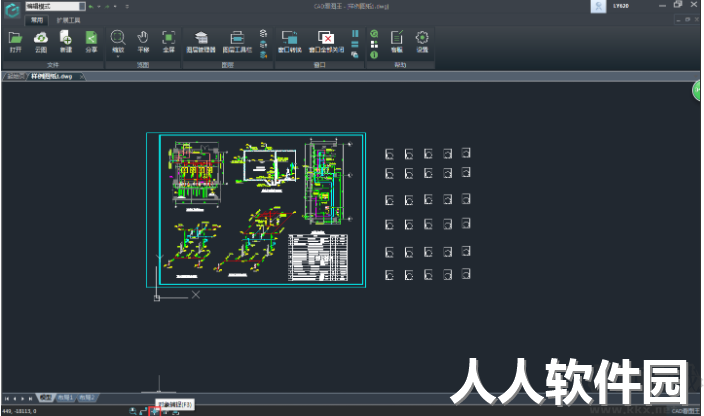Viewport: 704px width, 416px height.
Task: Tile windows horizontally with stacked-bar icon
Action: point(355,44)
